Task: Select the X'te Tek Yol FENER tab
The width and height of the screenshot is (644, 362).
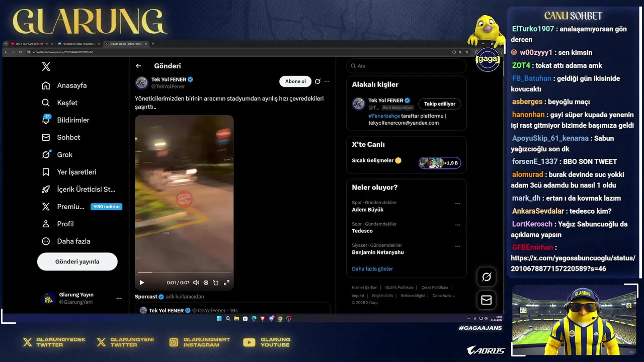Action: (x=126, y=44)
